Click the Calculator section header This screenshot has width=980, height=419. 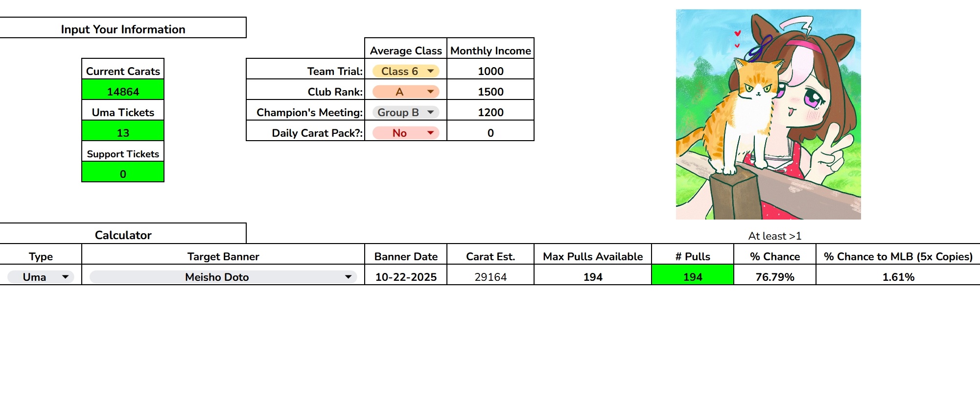(x=123, y=235)
